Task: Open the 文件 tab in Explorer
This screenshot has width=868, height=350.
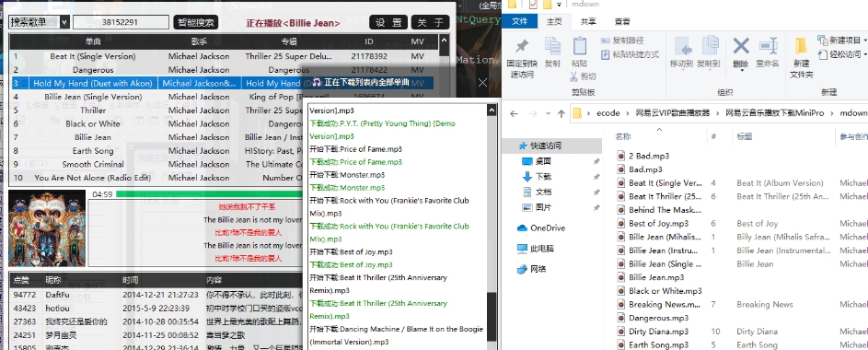Action: (x=520, y=21)
